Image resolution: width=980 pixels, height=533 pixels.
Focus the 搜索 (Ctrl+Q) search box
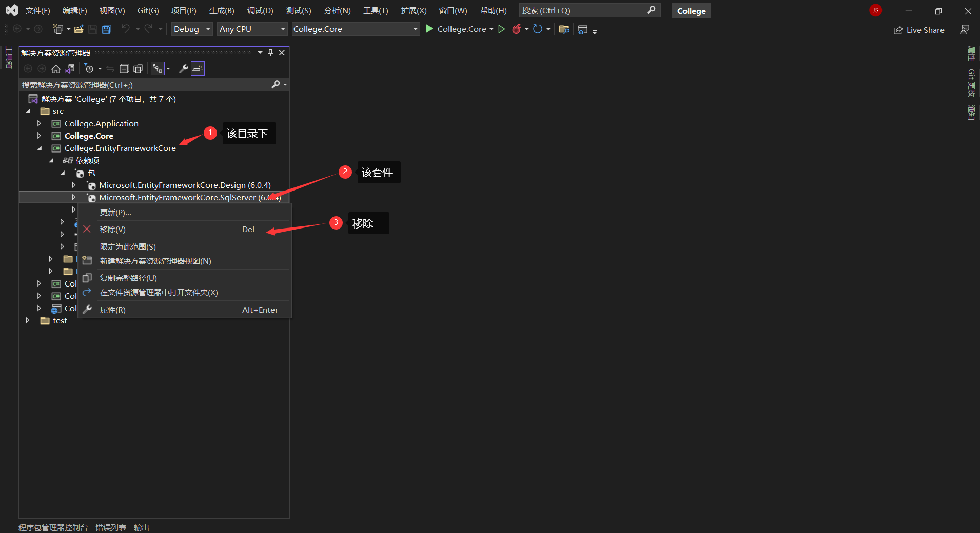tap(590, 10)
